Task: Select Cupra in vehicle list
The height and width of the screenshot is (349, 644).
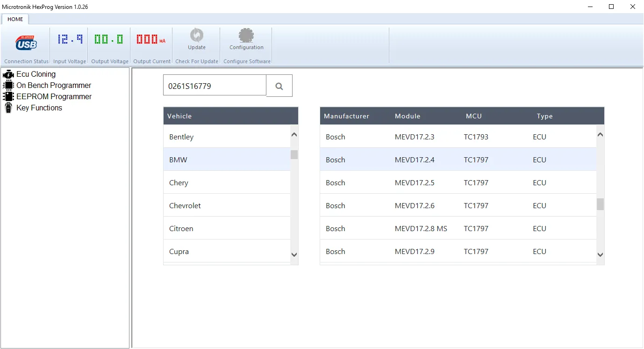Action: point(227,251)
